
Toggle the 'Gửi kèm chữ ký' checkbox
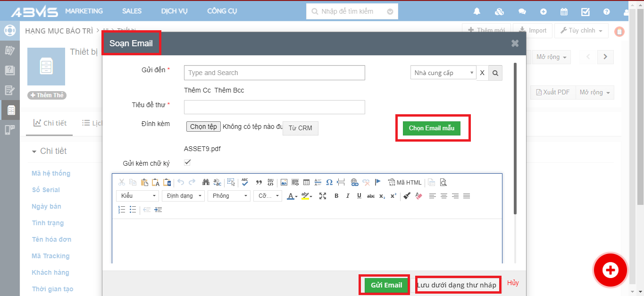tap(187, 162)
